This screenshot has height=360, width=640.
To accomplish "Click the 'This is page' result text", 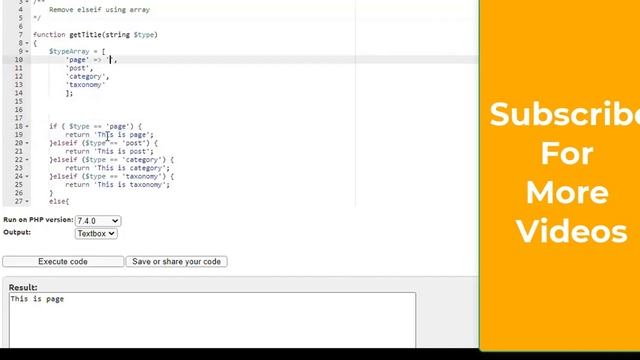I will tap(37, 299).
